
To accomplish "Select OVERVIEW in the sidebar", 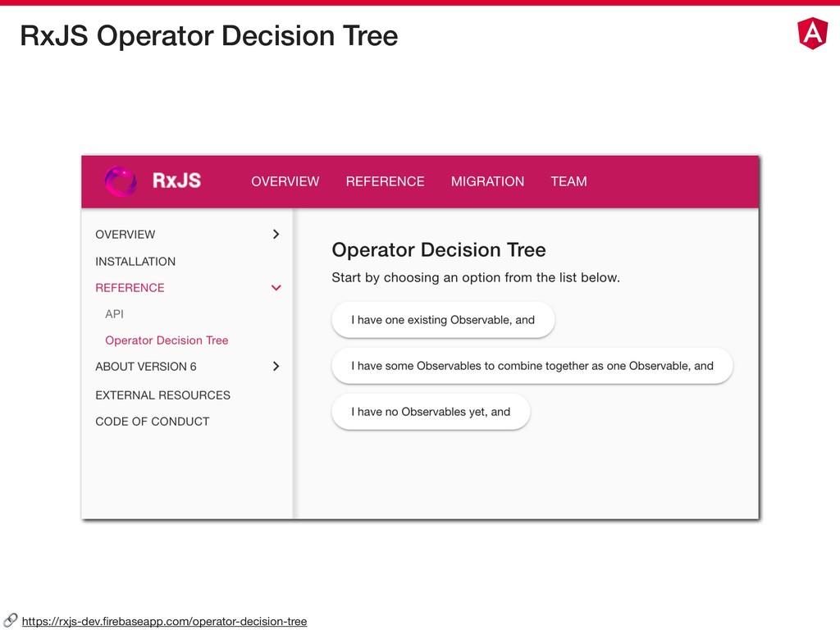I will [x=126, y=235].
